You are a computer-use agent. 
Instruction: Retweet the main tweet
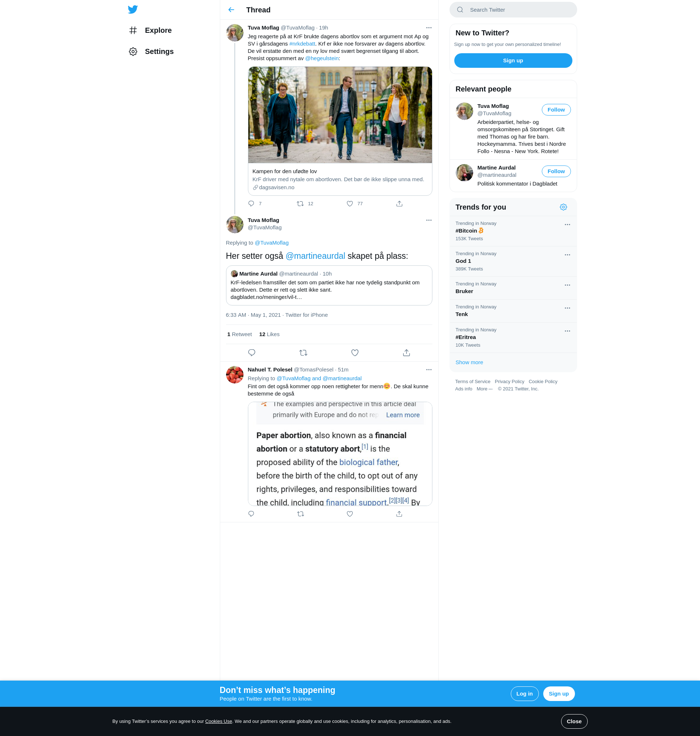pos(303,353)
